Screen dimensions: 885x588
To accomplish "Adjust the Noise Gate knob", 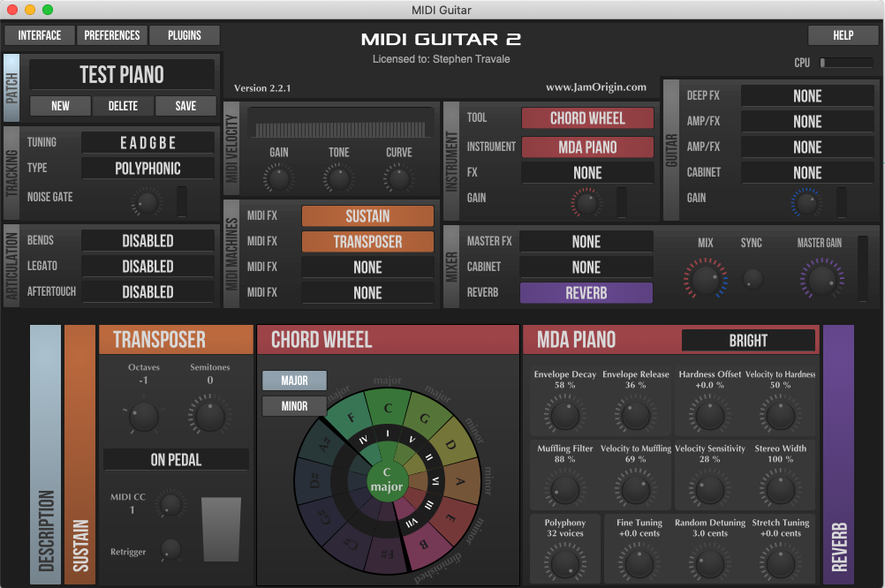I will pos(147,202).
